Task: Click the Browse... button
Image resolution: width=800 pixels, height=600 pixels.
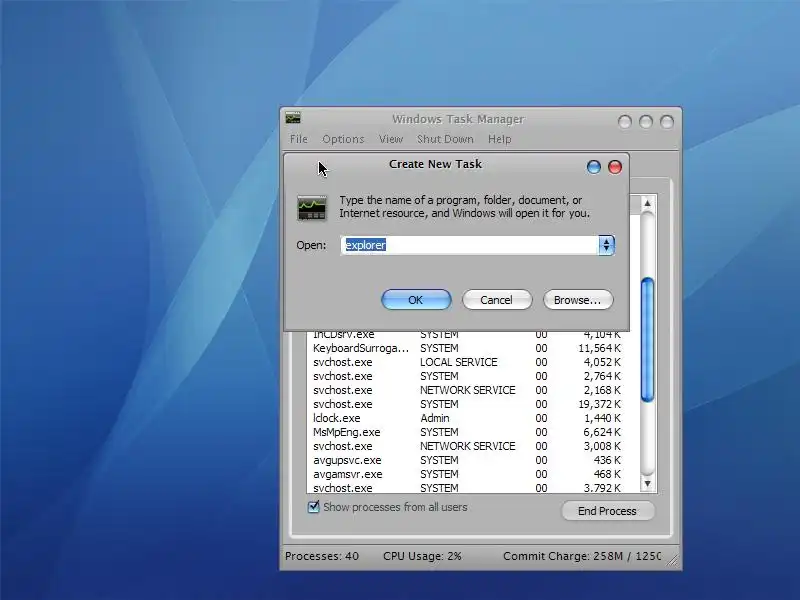Action: pos(578,299)
